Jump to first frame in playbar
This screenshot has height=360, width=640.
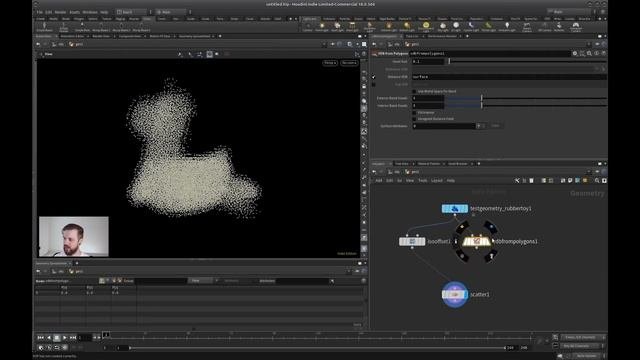click(40, 338)
